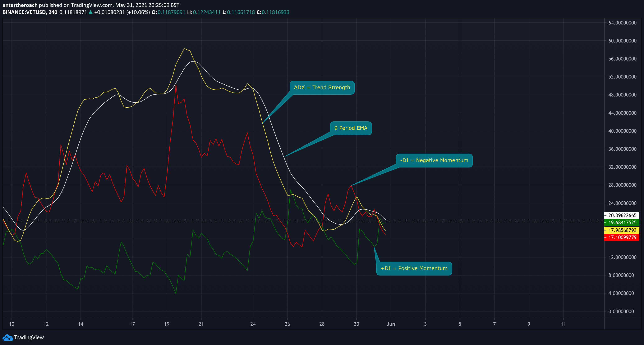Click the low value L:0.11661718
Image resolution: width=644 pixels, height=345 pixels.
pyautogui.click(x=239, y=12)
